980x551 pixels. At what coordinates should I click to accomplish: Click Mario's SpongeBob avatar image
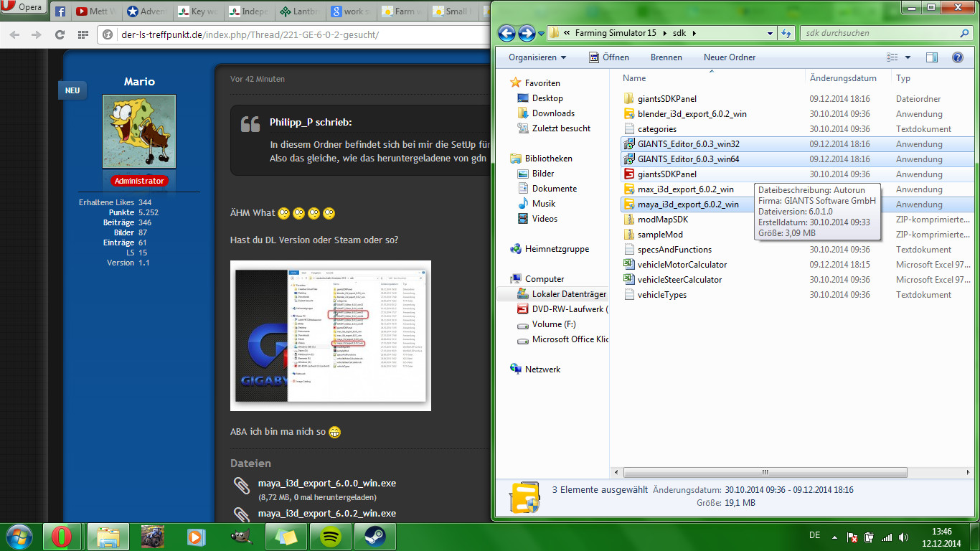(139, 132)
